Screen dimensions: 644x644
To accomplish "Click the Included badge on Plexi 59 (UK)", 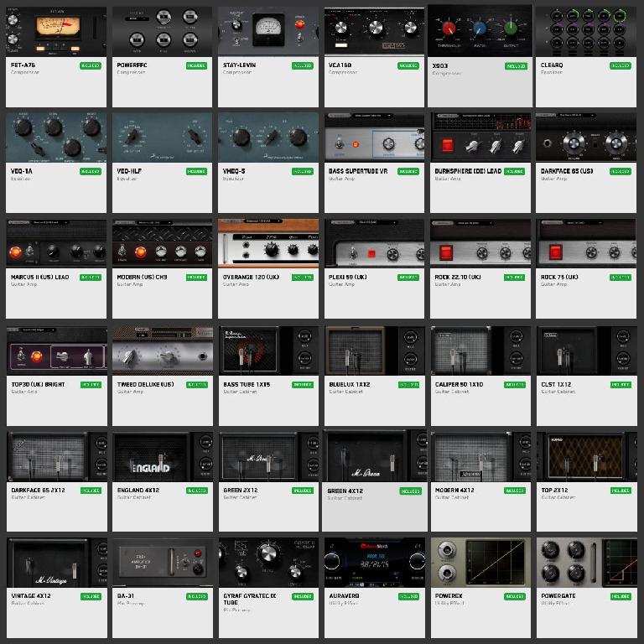I will [x=408, y=278].
